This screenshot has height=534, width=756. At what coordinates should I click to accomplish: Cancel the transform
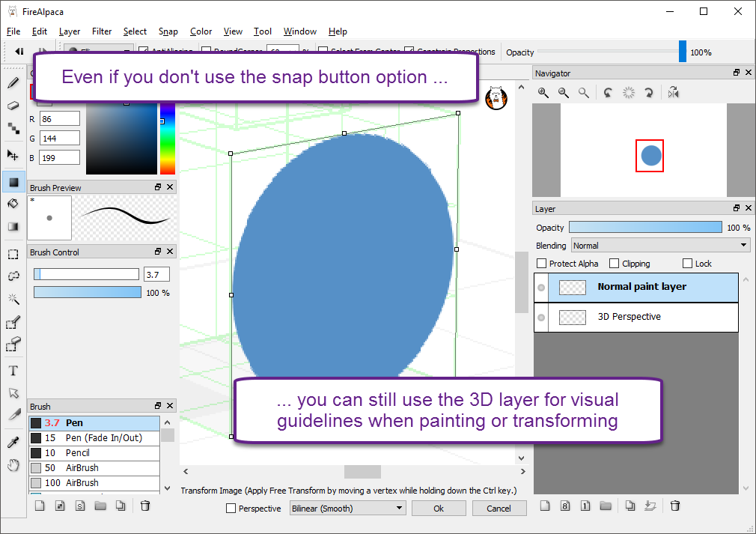point(499,509)
